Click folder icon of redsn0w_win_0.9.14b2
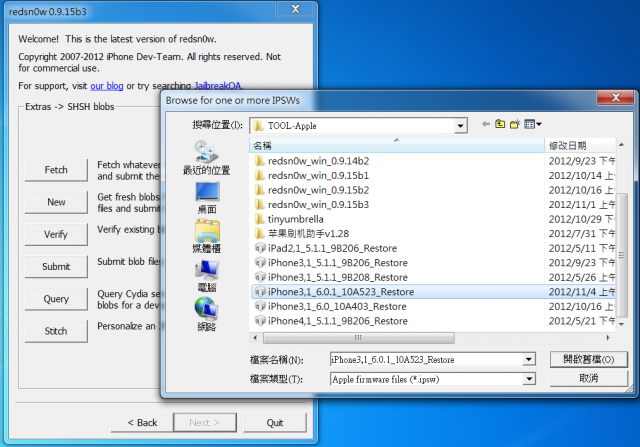The width and height of the screenshot is (640, 447). pyautogui.click(x=259, y=161)
